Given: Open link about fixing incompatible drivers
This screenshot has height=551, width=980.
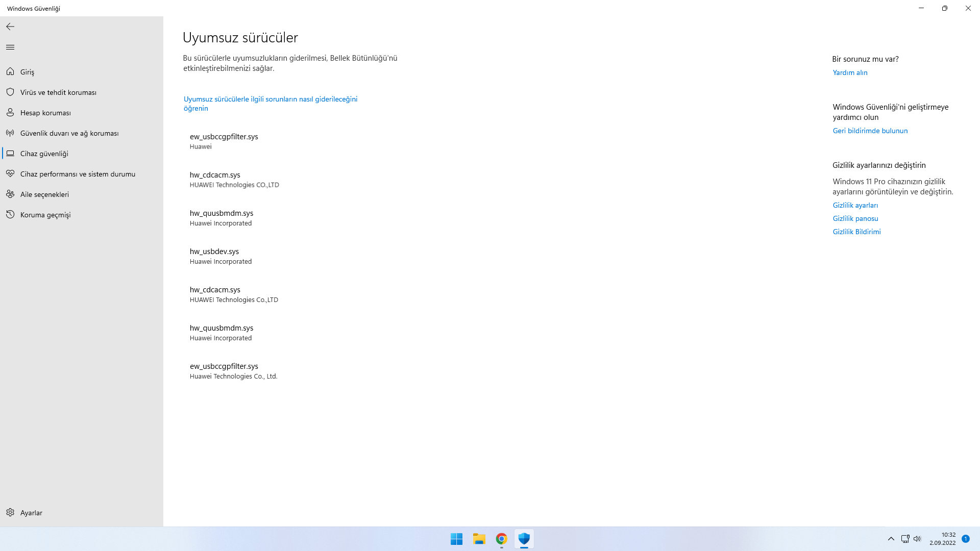Looking at the screenshot, I should tap(271, 104).
